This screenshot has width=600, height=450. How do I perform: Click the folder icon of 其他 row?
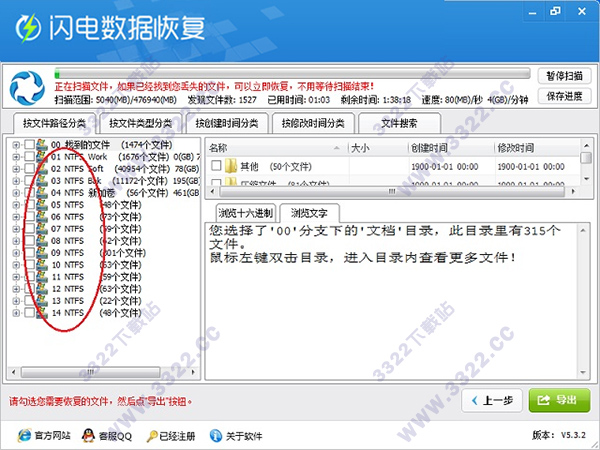pyautogui.click(x=231, y=166)
